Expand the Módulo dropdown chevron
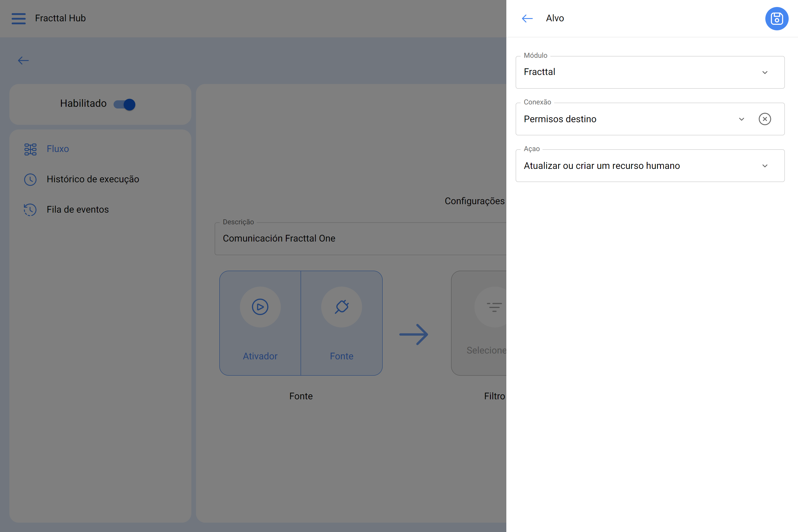Screen dimensions: 798x532 point(765,72)
